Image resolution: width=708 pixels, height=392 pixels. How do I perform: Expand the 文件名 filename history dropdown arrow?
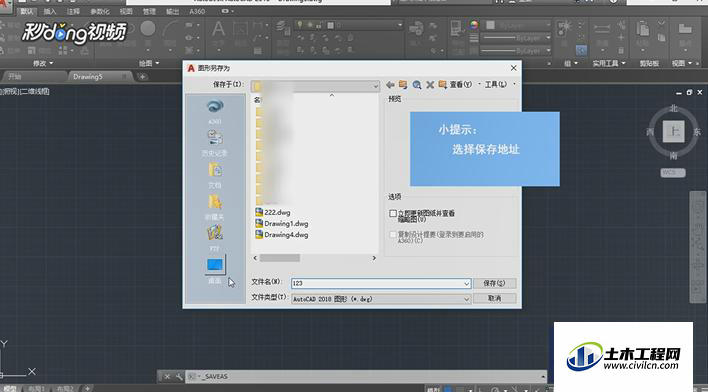click(x=466, y=284)
